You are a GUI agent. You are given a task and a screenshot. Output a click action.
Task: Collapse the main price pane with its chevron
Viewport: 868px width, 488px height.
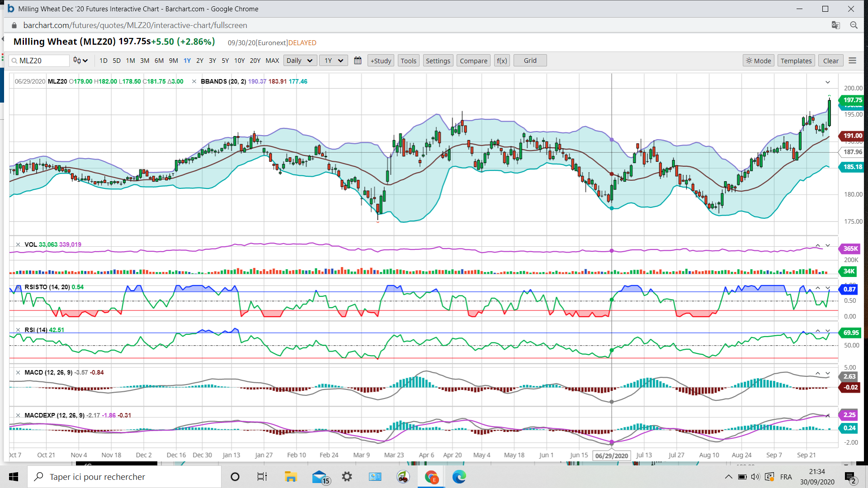(828, 82)
